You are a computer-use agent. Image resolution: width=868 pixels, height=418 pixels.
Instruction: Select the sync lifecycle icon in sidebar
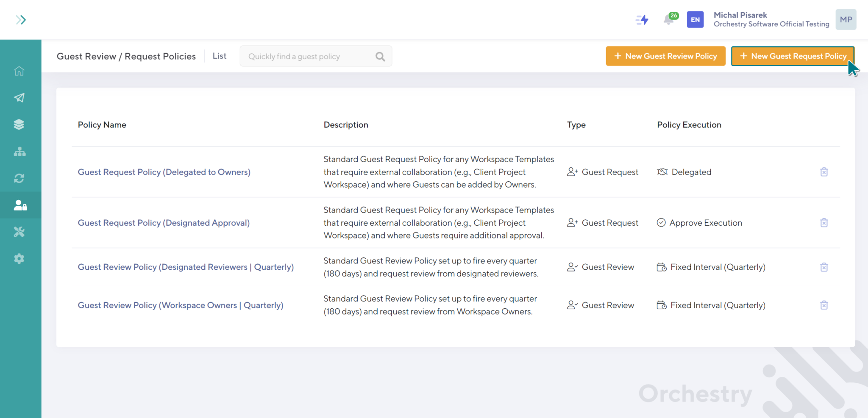click(x=19, y=178)
